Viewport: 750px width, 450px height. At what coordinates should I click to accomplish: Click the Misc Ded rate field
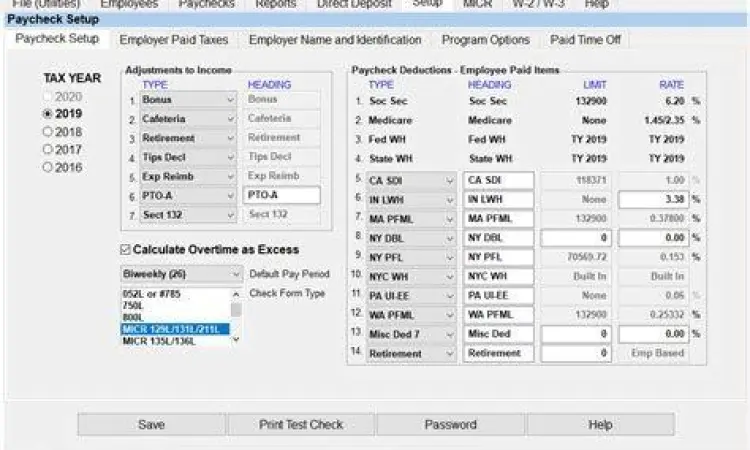653,334
